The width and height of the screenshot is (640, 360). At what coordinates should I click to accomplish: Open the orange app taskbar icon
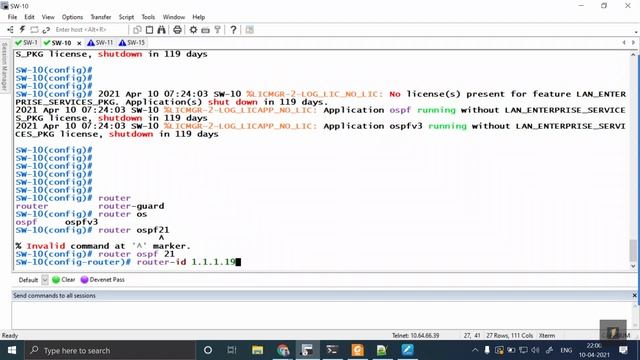click(x=358, y=350)
